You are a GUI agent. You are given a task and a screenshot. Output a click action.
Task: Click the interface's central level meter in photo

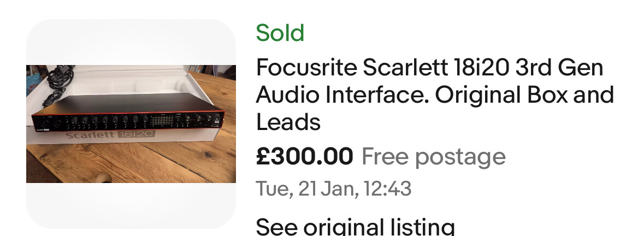(x=164, y=120)
